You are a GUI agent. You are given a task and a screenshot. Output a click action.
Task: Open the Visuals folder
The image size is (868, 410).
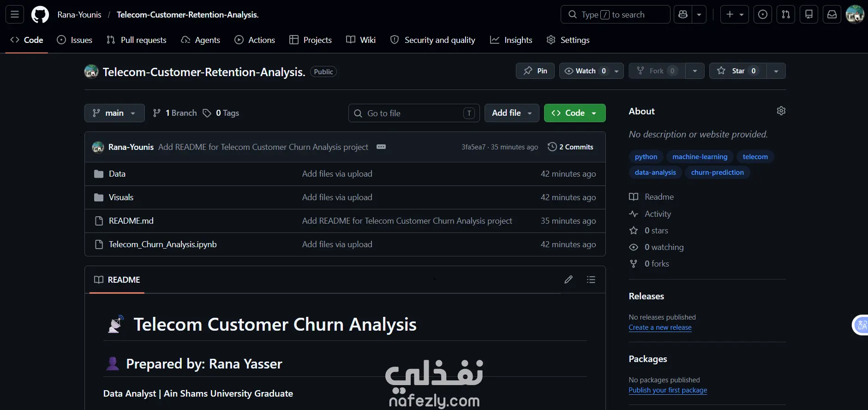(x=121, y=197)
